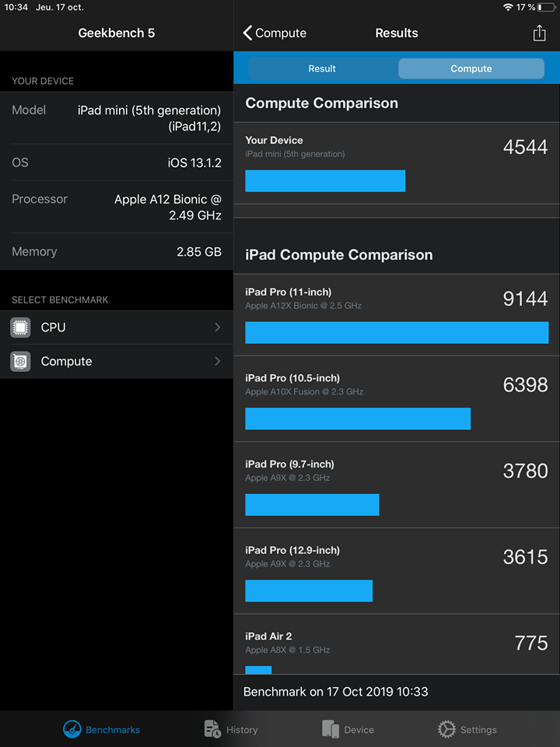560x747 pixels.
Task: Switch to the Result segment
Action: pos(322,68)
